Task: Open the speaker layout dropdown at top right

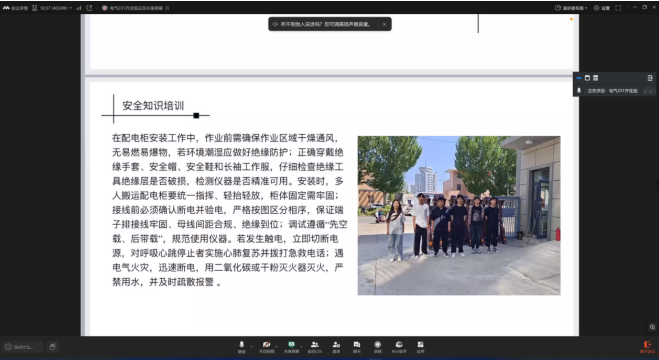Action: pos(571,8)
